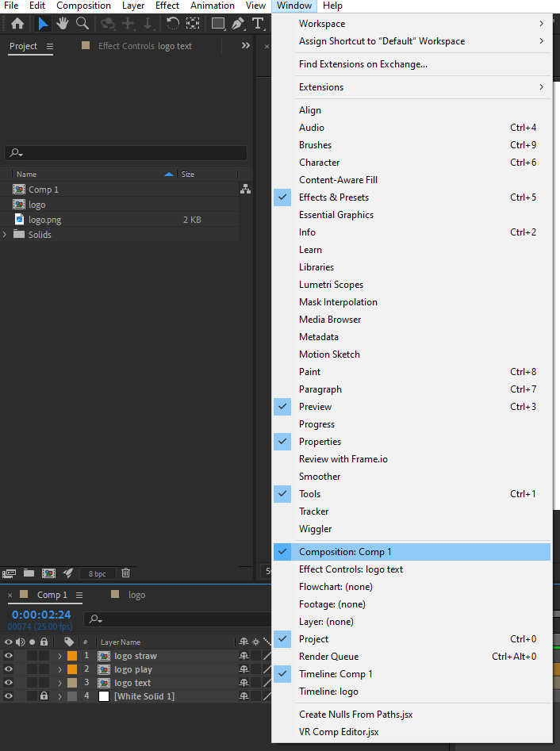Expand the logo straw layer properties
The height and width of the screenshot is (751, 560).
point(59,656)
